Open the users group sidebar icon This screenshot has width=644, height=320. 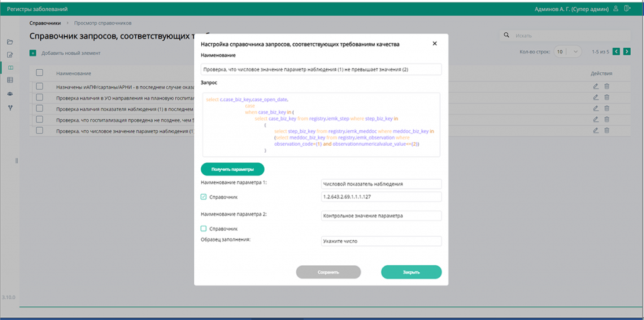click(10, 94)
